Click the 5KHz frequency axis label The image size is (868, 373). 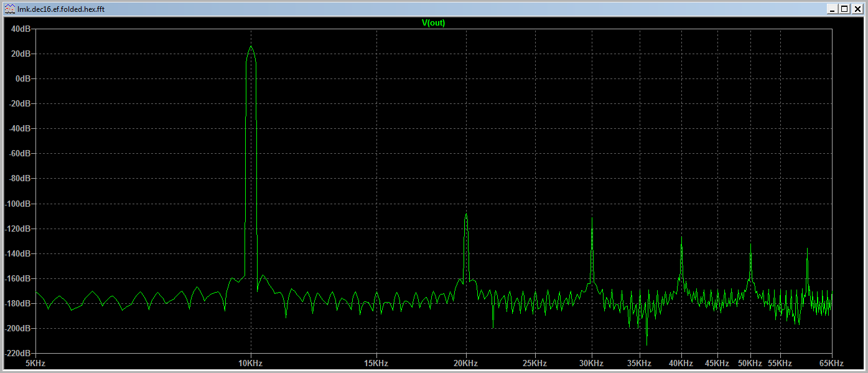[x=35, y=363]
